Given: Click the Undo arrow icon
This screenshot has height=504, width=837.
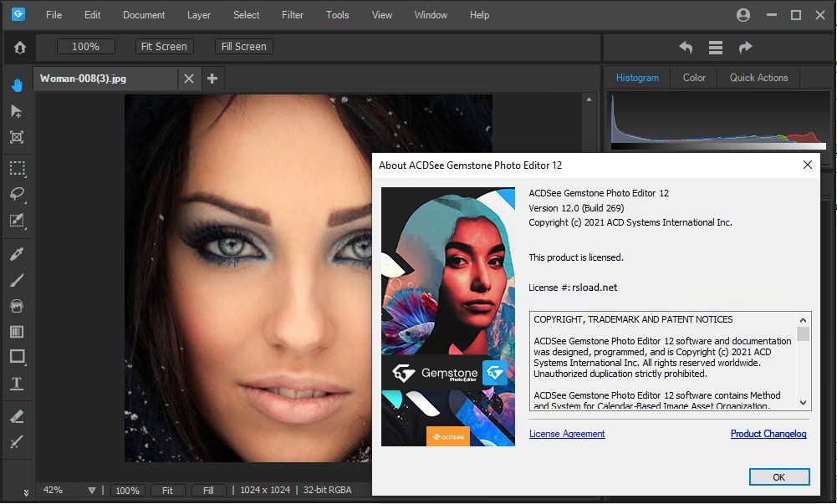Looking at the screenshot, I should 686,48.
